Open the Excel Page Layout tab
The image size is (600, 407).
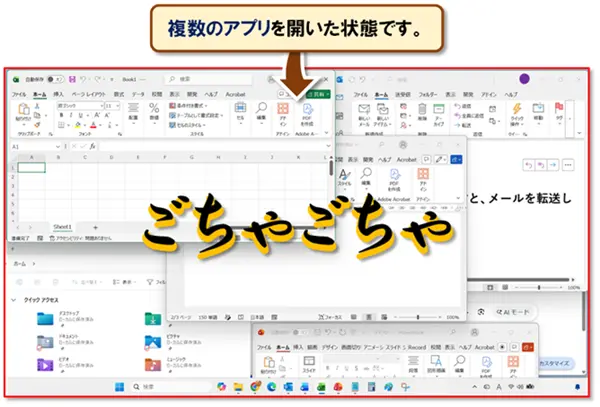(x=89, y=94)
